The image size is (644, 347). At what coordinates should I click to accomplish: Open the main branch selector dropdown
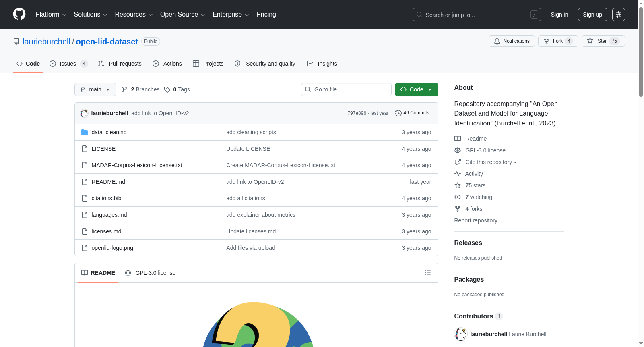coord(95,89)
